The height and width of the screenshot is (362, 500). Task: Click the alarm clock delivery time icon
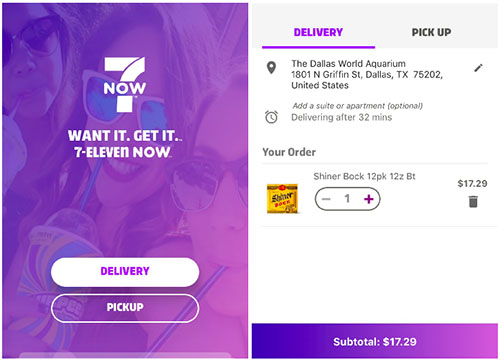pos(271,117)
